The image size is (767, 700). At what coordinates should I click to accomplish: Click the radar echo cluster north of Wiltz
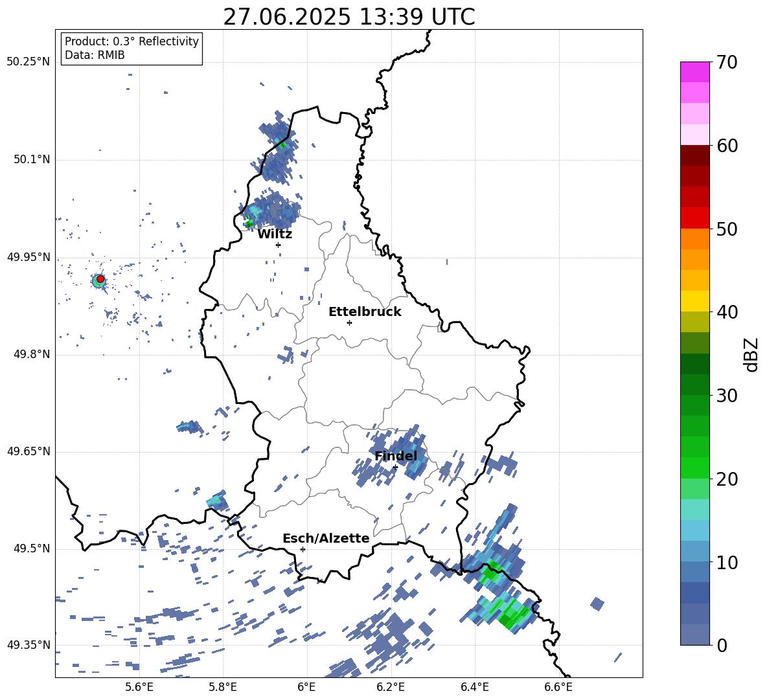click(271, 211)
